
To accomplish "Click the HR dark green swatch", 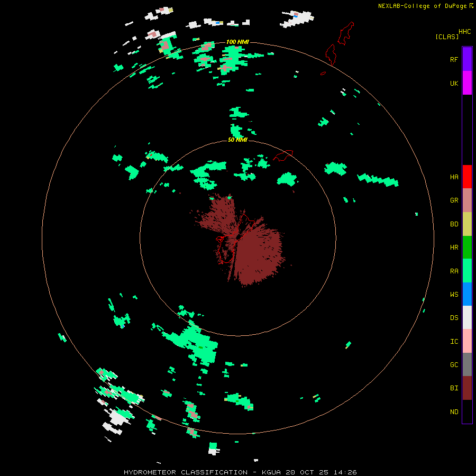I will point(467,247).
